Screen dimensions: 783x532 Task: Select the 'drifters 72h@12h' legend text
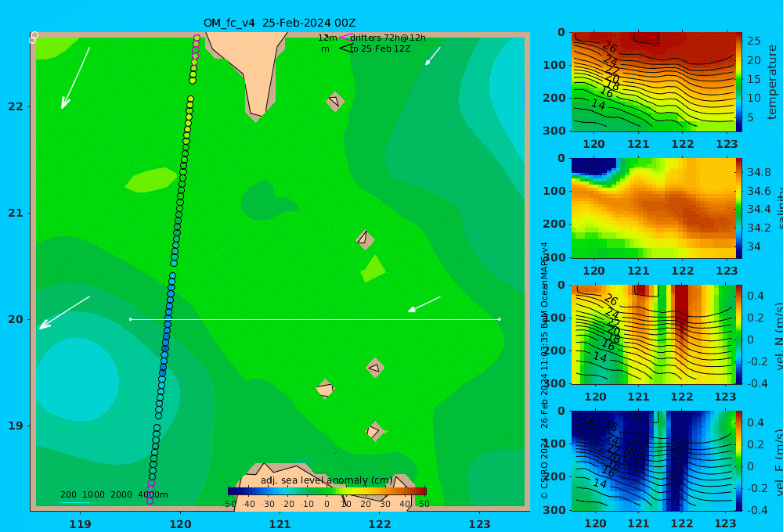tap(388, 38)
